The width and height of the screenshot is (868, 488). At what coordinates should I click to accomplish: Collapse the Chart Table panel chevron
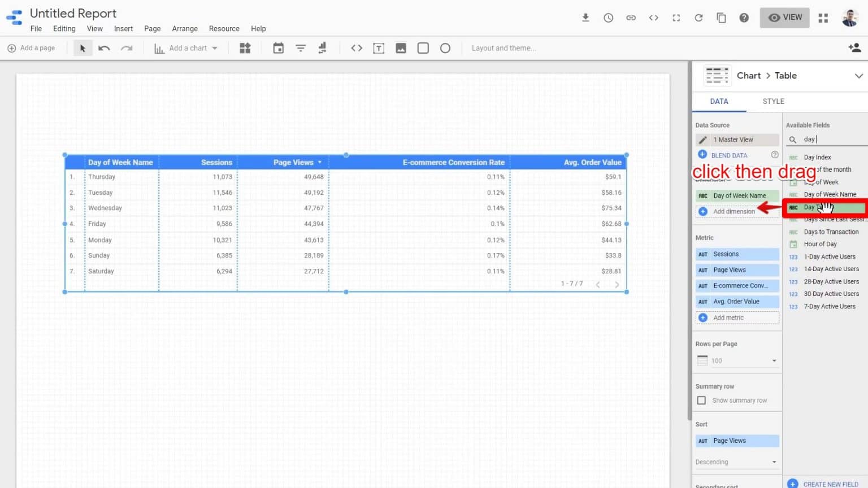click(x=859, y=75)
